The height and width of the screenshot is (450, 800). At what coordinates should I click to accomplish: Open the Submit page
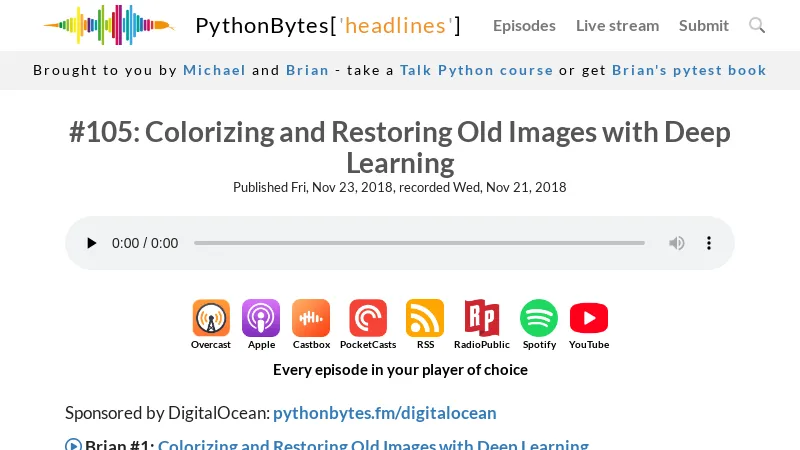coord(704,26)
